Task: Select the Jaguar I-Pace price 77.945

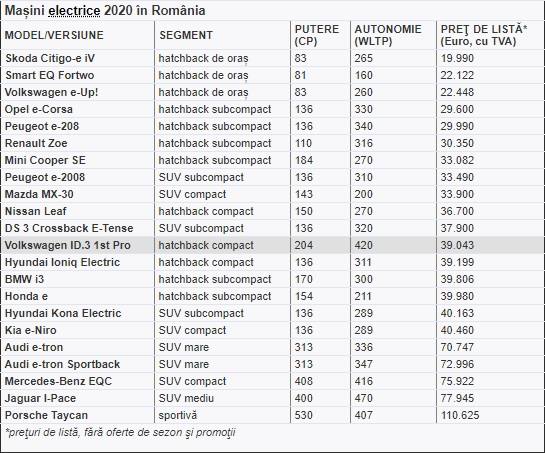Action: pyautogui.click(x=457, y=398)
